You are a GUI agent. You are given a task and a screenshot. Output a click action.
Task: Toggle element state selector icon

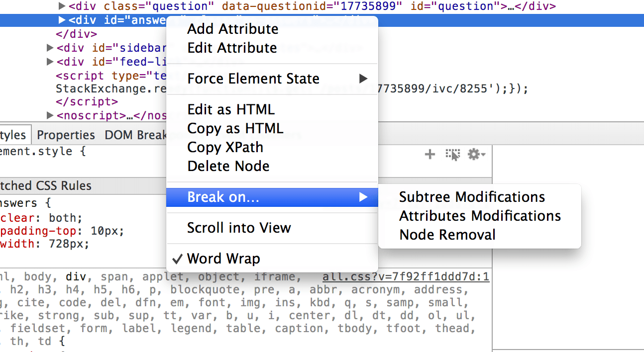point(453,155)
